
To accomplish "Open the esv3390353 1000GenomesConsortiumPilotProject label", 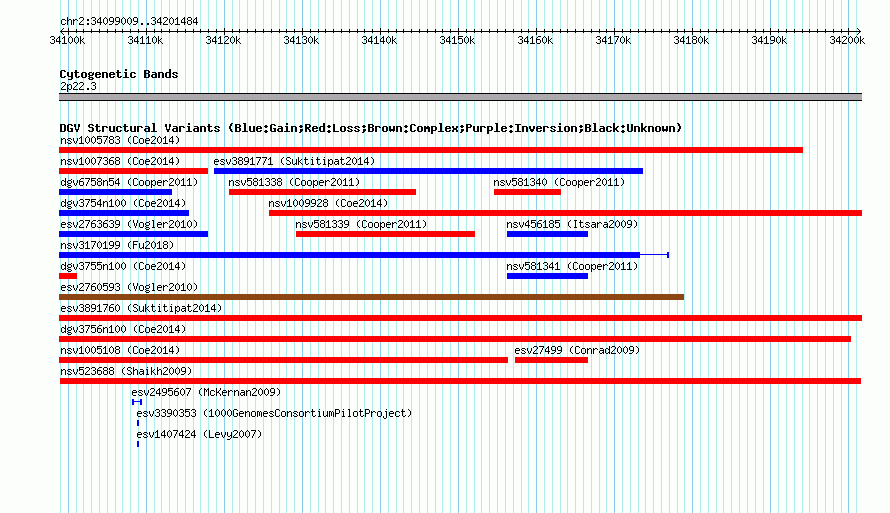I will [274, 413].
